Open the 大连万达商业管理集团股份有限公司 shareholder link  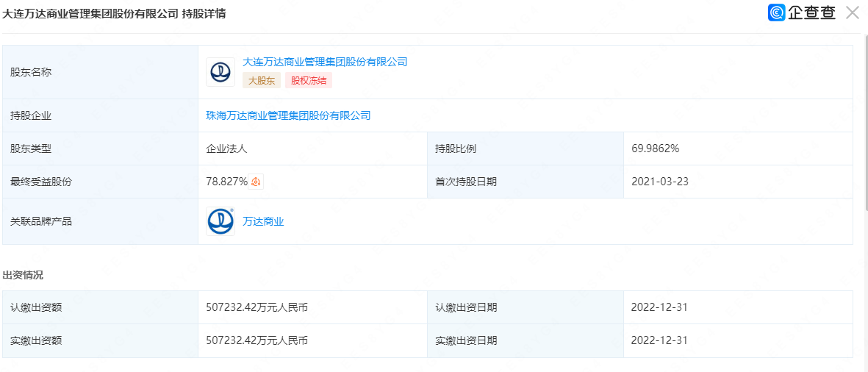(x=325, y=62)
